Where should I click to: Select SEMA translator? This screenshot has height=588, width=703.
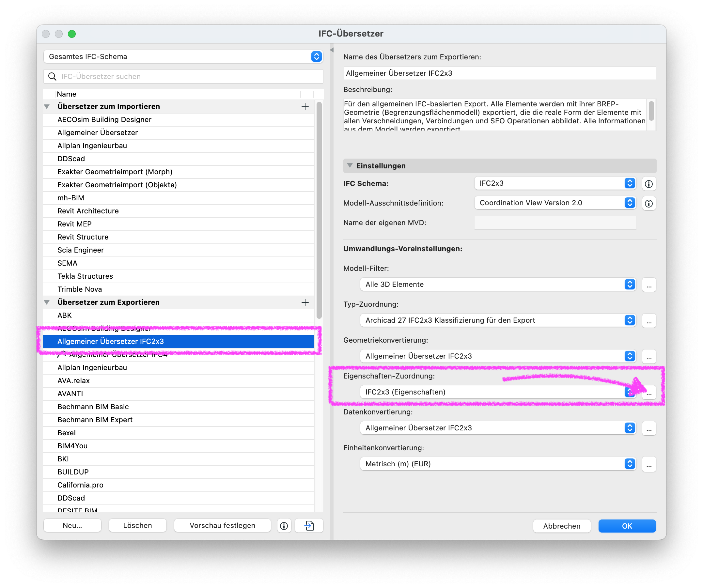pos(179,263)
